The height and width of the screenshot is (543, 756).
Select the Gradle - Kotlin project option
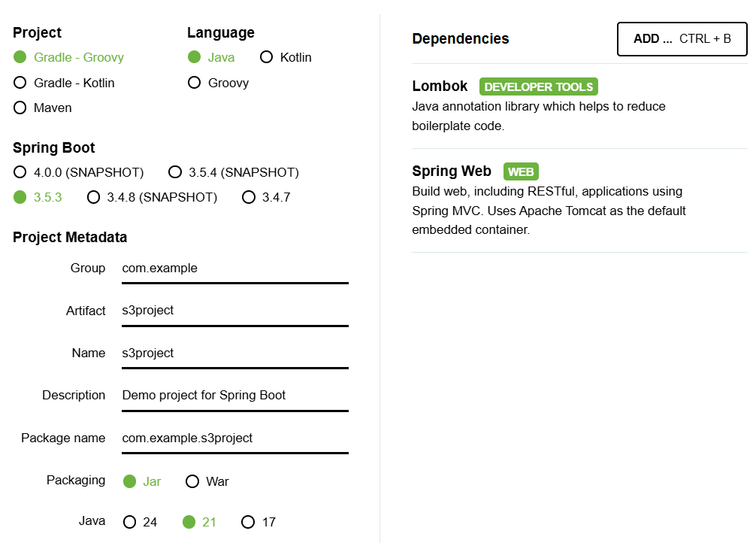coord(20,83)
